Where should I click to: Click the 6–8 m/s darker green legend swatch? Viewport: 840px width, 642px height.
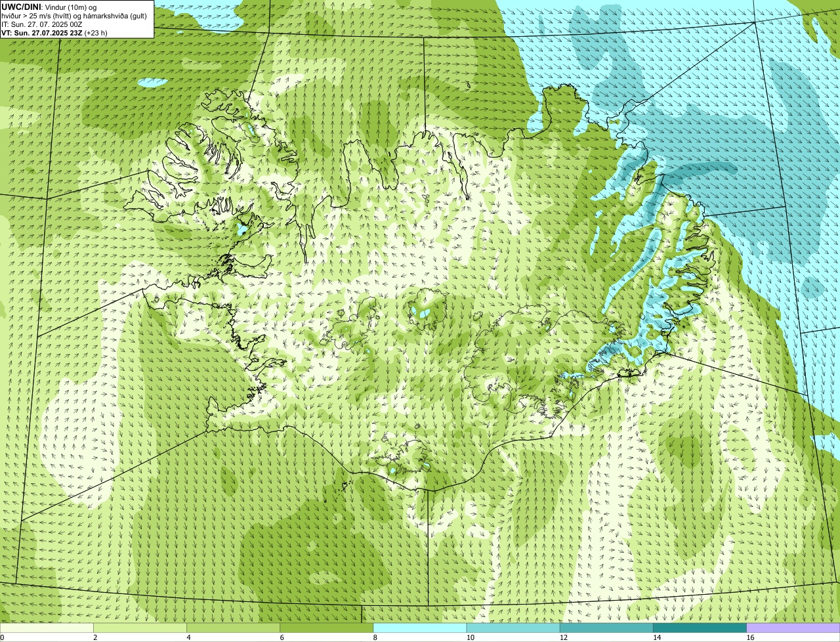pyautogui.click(x=327, y=628)
